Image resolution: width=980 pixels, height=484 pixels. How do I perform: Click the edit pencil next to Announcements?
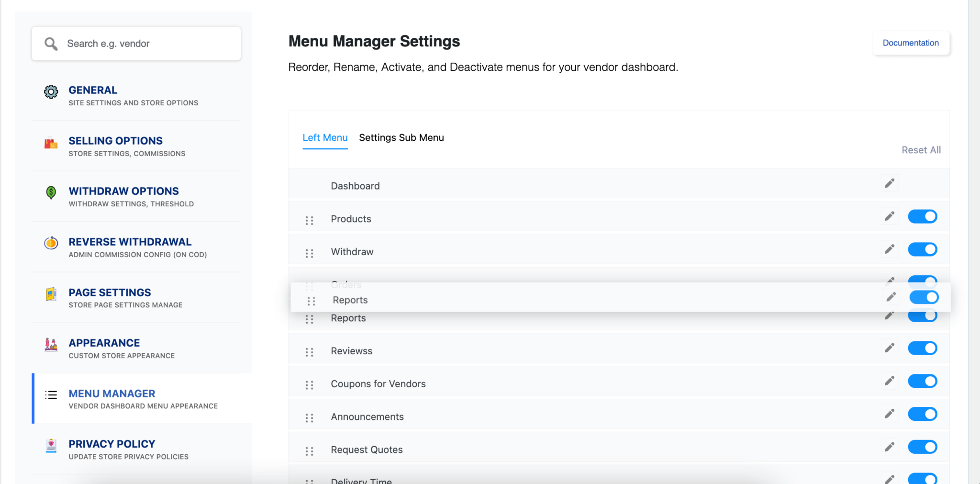coord(890,414)
